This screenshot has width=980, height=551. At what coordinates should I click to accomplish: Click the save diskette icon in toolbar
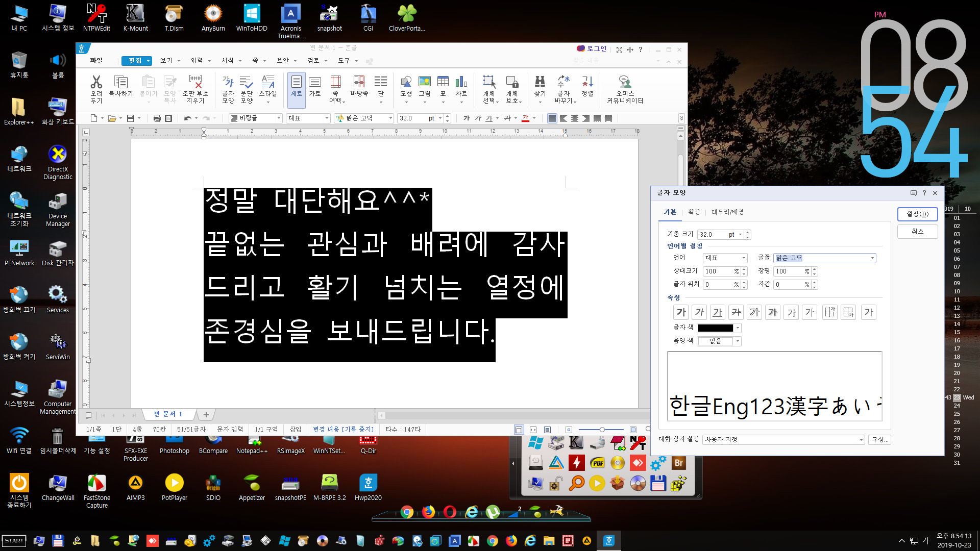click(x=131, y=118)
